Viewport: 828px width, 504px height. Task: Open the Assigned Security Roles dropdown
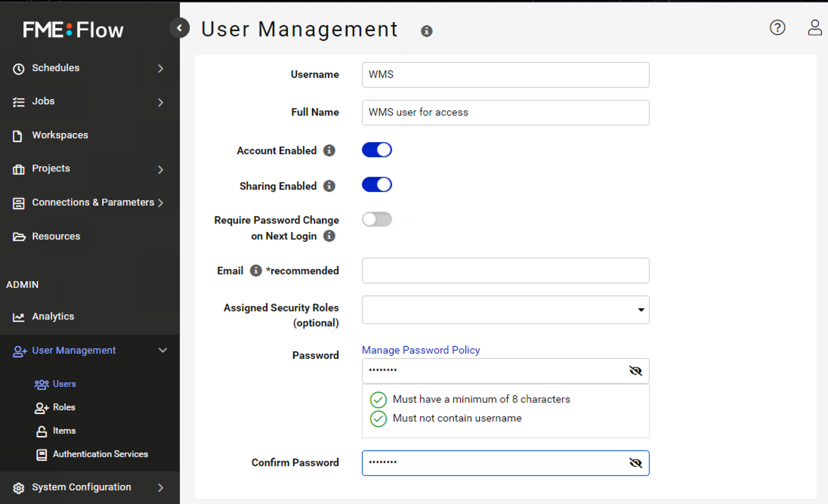click(x=505, y=310)
